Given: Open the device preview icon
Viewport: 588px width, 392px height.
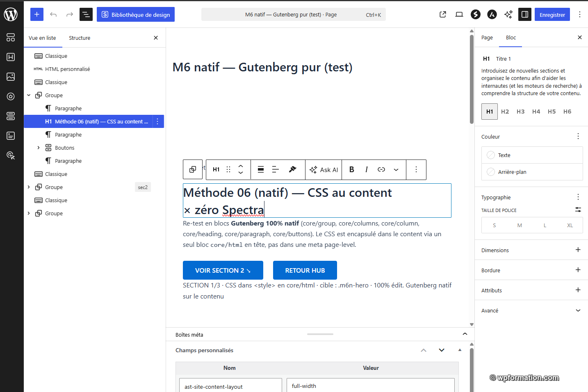Looking at the screenshot, I should tap(459, 14).
